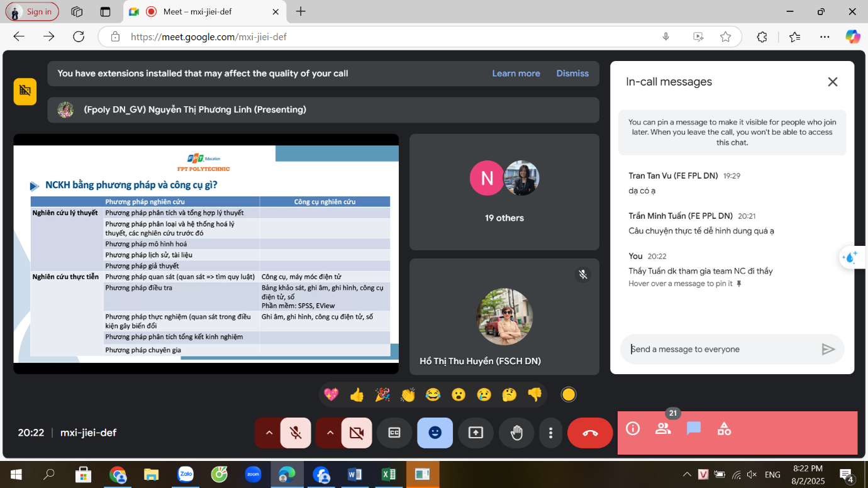Click the Learn more link

click(516, 74)
